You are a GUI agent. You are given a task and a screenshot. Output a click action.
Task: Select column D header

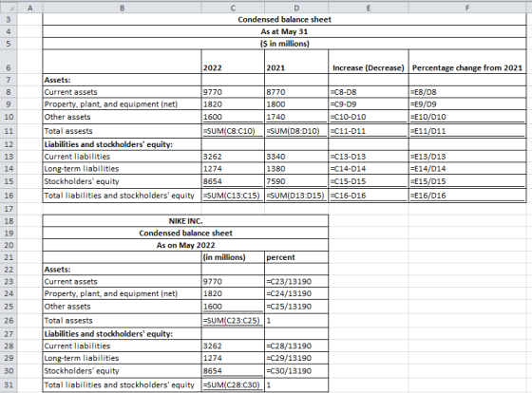coord(296,8)
